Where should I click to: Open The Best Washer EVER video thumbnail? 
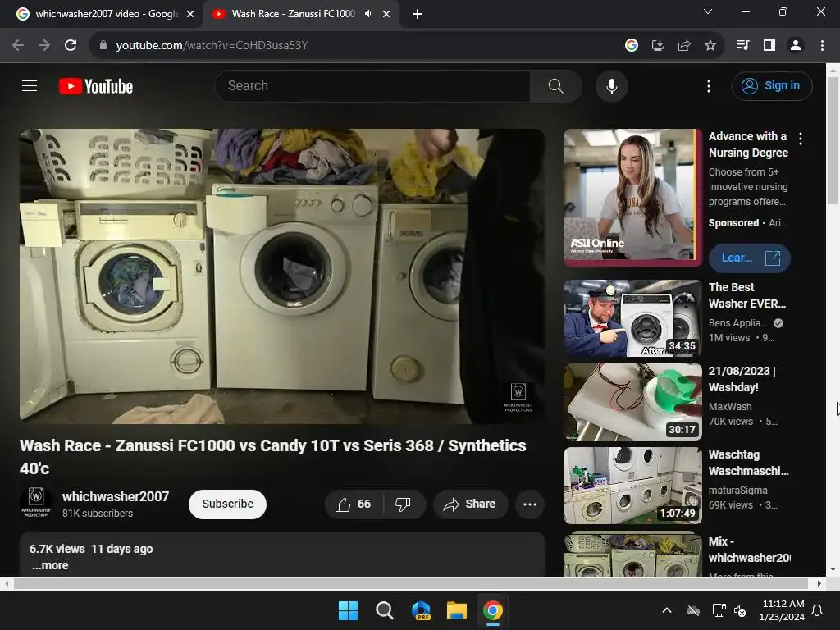(x=632, y=318)
